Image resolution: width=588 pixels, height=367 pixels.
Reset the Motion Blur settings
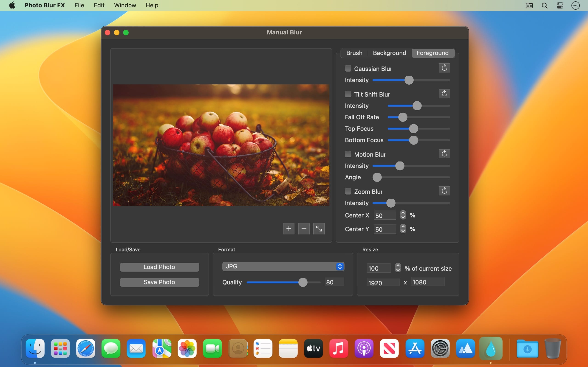(444, 154)
